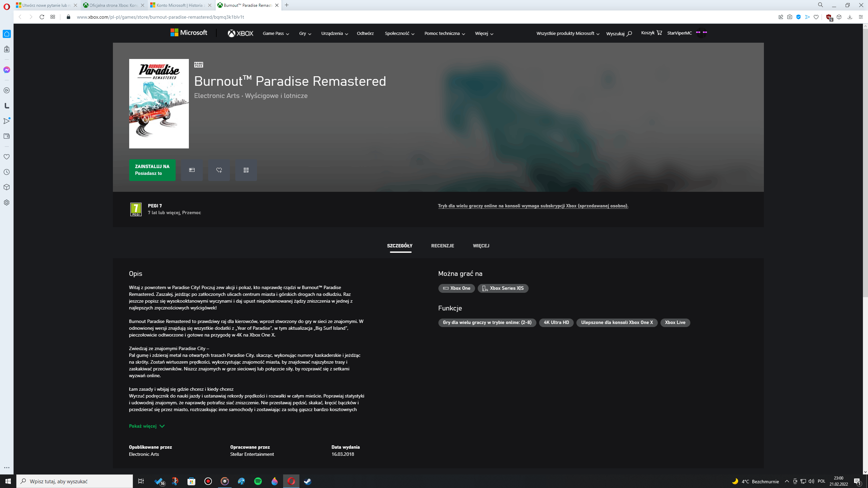Open the Koszyk shopping cart
868x488 pixels.
(x=651, y=33)
